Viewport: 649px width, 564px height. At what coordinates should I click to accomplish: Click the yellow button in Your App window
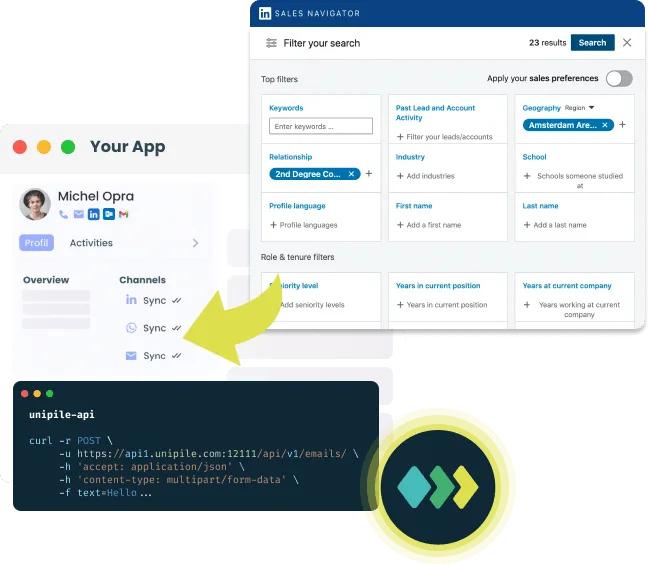[x=44, y=147]
